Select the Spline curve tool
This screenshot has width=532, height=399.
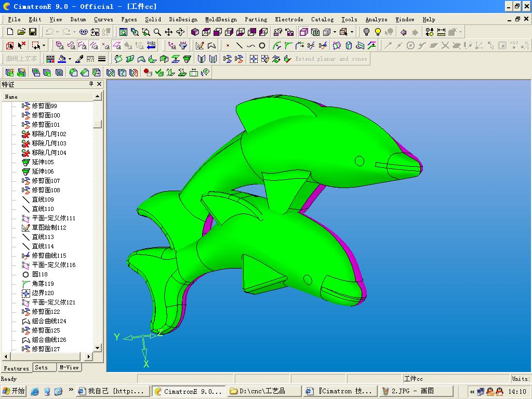pyautogui.click(x=251, y=45)
